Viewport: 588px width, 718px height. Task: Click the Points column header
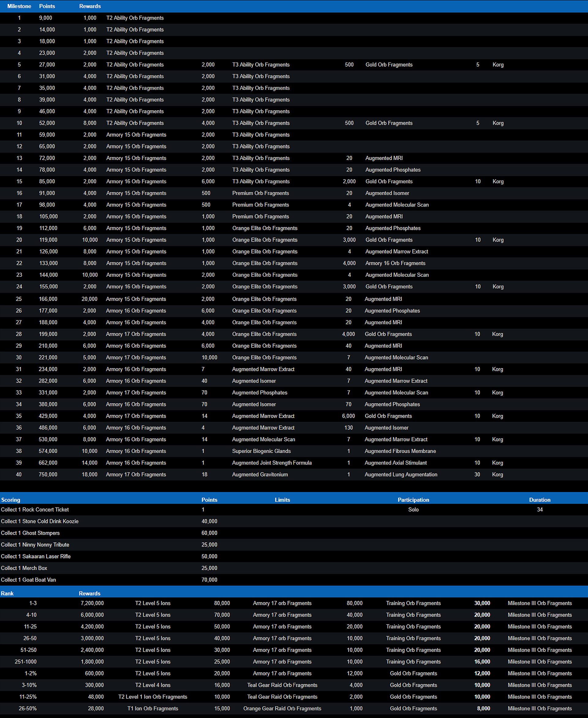tap(47, 6)
